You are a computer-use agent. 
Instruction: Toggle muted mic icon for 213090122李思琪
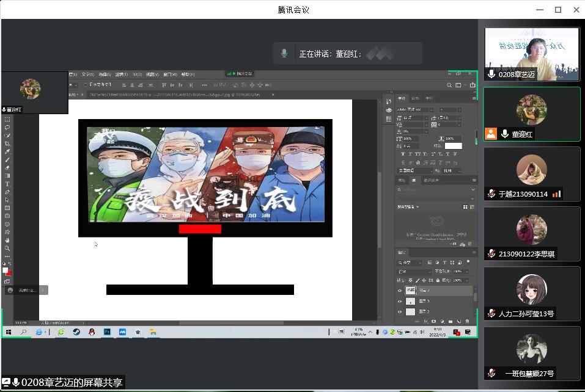(491, 254)
